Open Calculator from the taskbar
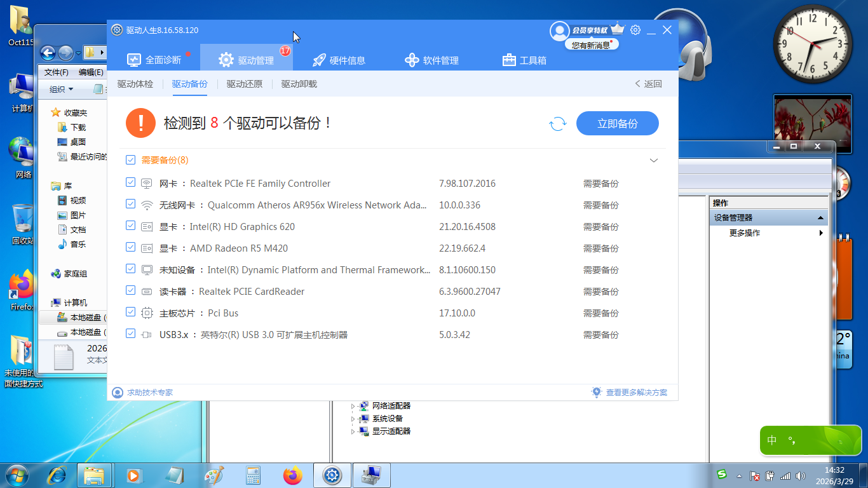868x488 pixels. click(x=254, y=475)
